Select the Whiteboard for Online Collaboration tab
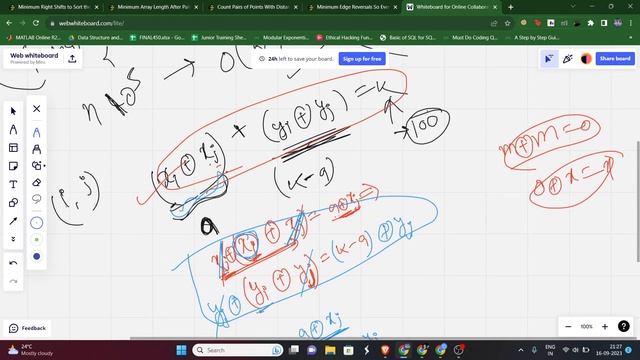 point(452,7)
